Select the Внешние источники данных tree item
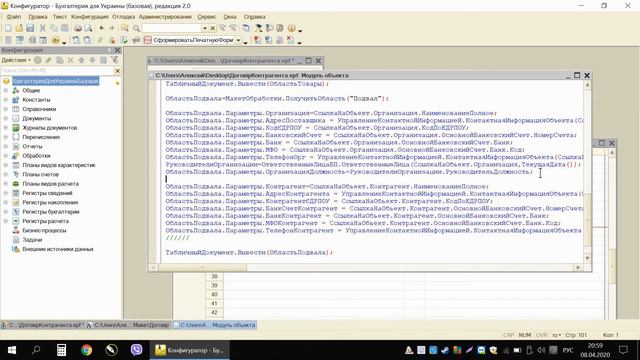 (x=58, y=249)
